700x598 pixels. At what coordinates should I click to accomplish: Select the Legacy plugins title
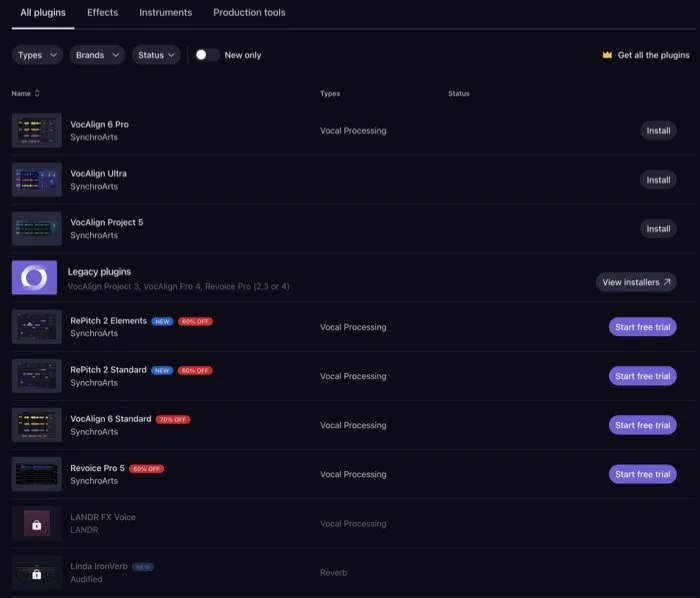pyautogui.click(x=99, y=272)
